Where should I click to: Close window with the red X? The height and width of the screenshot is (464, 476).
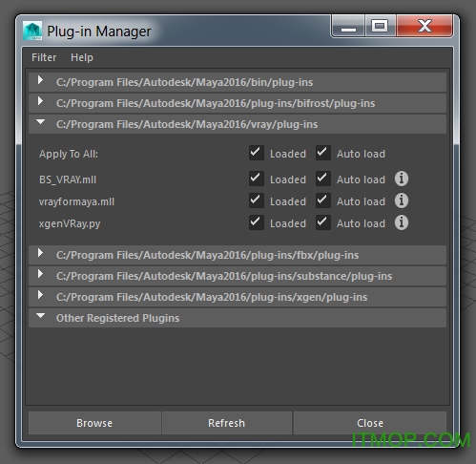coord(424,26)
